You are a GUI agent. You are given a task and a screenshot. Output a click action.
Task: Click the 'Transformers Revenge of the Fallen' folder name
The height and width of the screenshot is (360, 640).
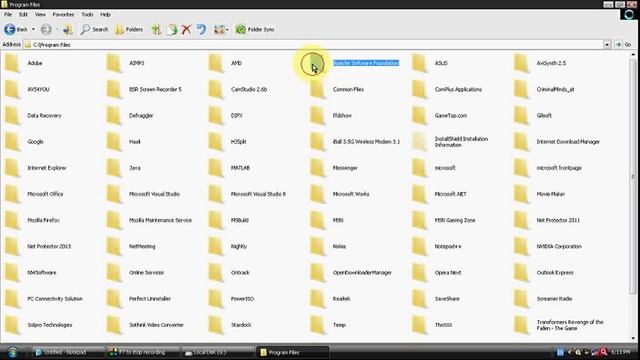(x=570, y=325)
